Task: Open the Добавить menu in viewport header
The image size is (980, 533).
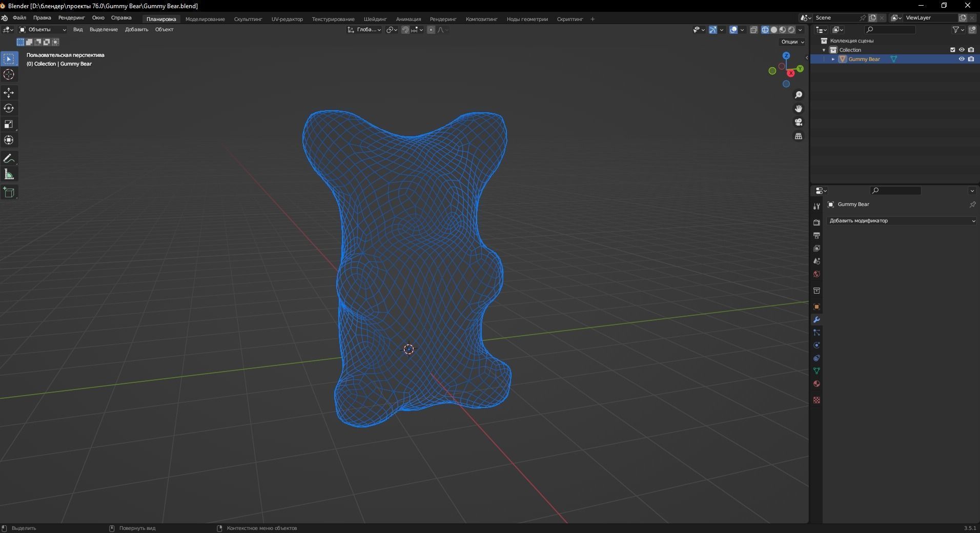Action: coord(136,30)
